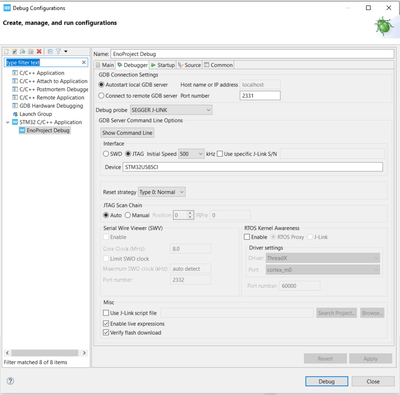Toggle Use J-Link script file checkbox
The height and width of the screenshot is (395, 400).
[106, 313]
